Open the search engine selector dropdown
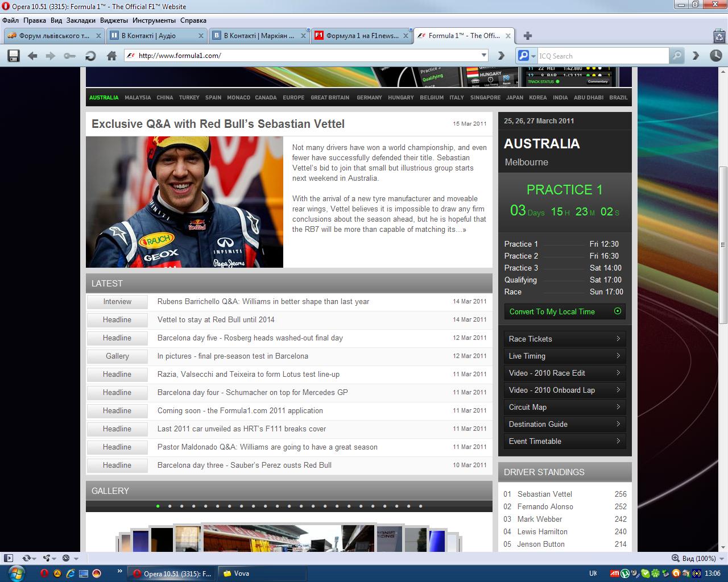This screenshot has height=582, width=728. point(533,56)
